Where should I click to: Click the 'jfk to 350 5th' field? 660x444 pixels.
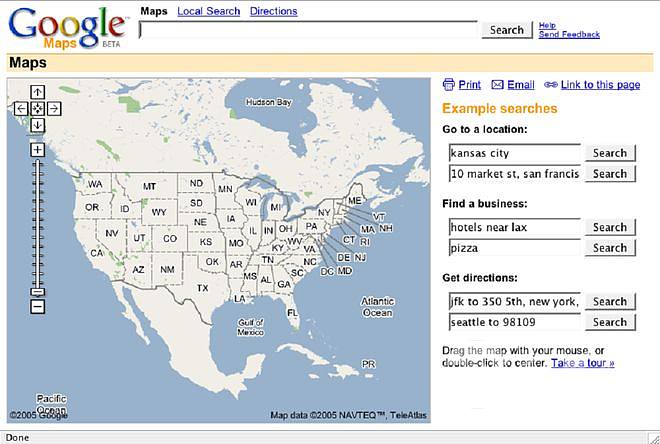515,302
